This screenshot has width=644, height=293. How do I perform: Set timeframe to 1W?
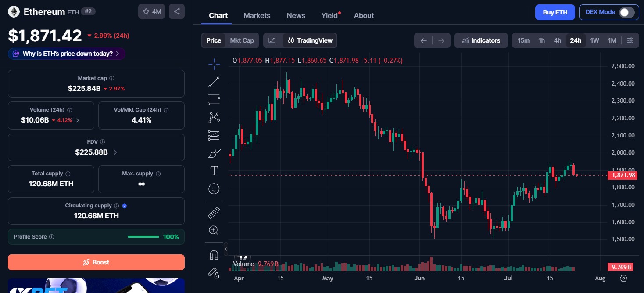click(594, 40)
